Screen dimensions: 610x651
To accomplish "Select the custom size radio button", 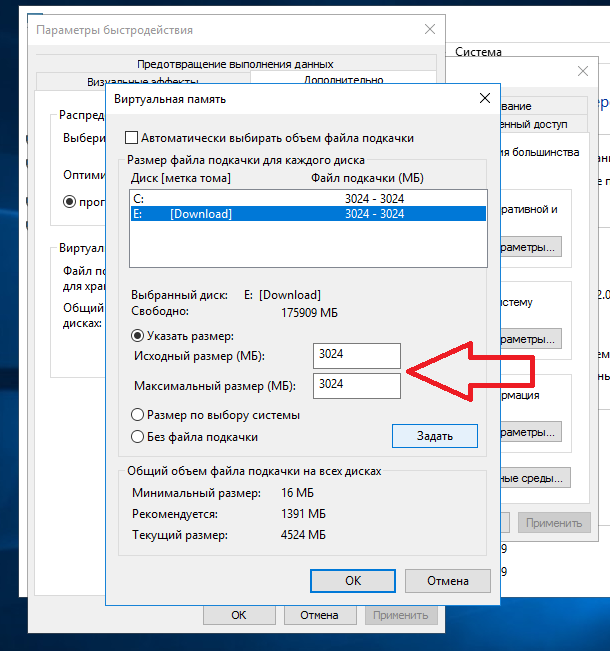I will coord(137,336).
